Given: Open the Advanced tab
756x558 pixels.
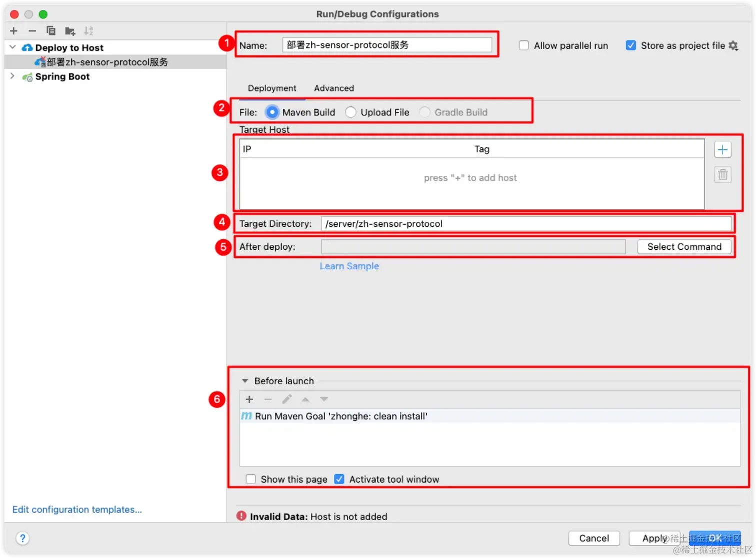Looking at the screenshot, I should click(x=334, y=88).
